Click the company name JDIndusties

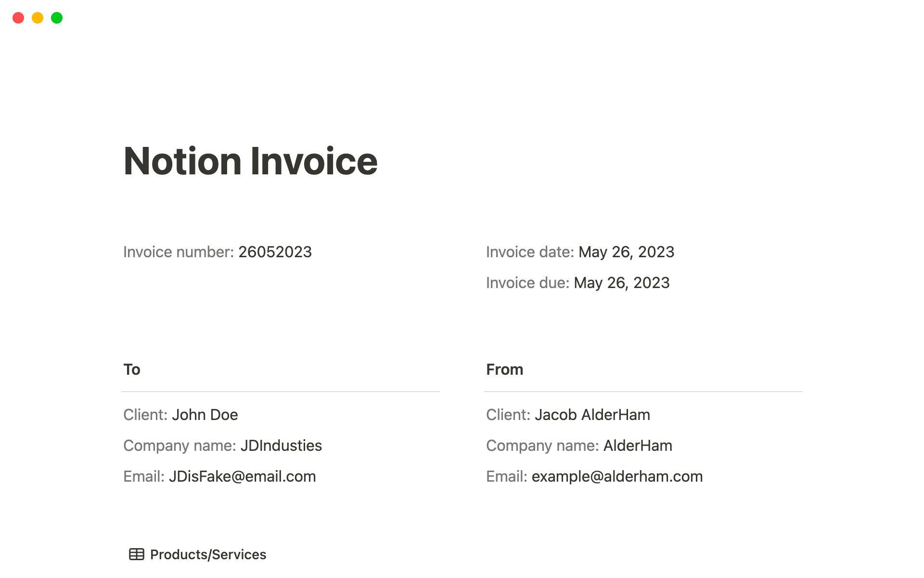click(281, 446)
